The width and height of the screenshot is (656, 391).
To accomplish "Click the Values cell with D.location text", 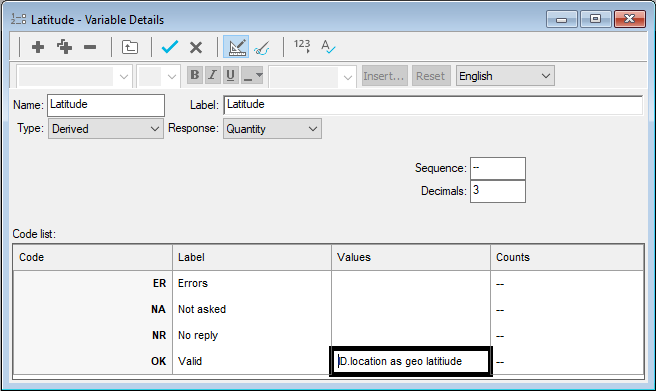I will point(411,361).
